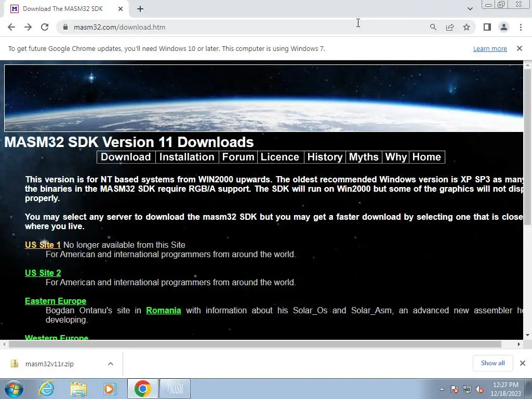Share this page icon

click(450, 27)
